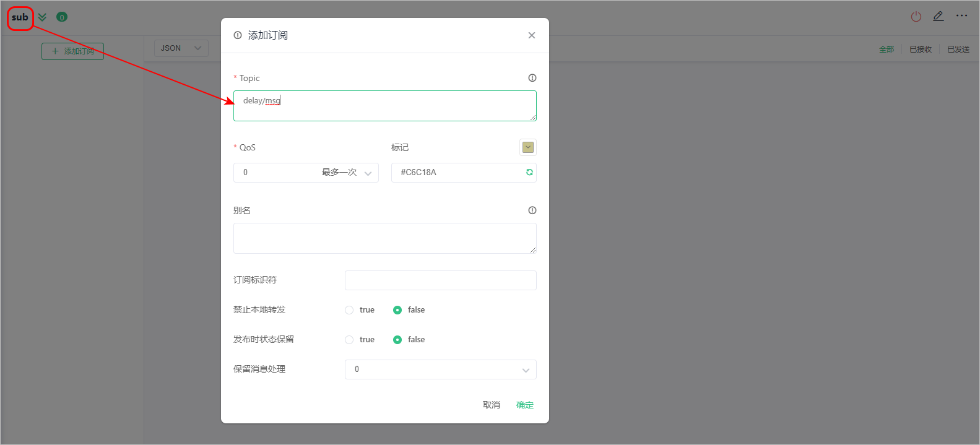Viewport: 980px width, 445px height.
Task: Select false for 发布时状态保留
Action: 397,340
